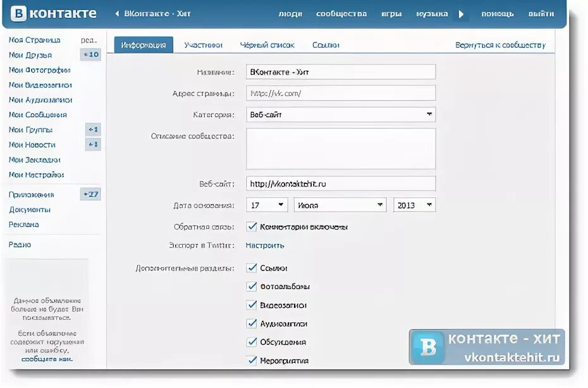This screenshot has width=588, height=388.
Task: Uncheck the Мероприятия checkbox
Action: (251, 360)
